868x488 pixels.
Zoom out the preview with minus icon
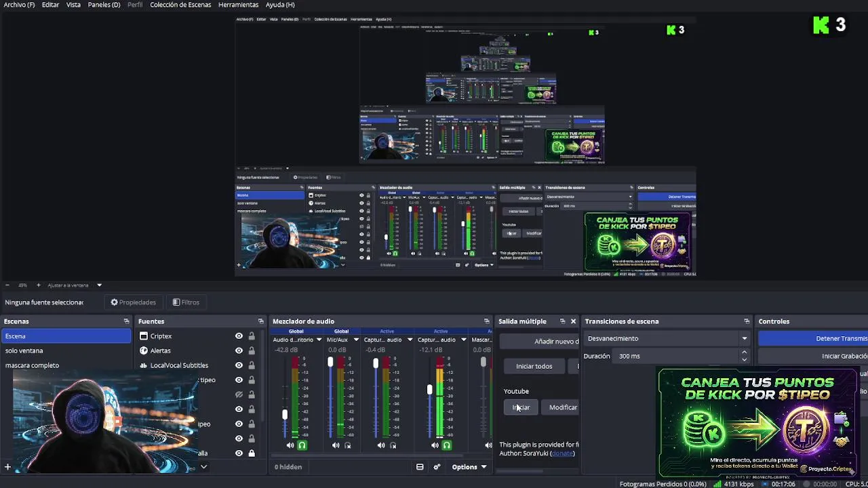pyautogui.click(x=7, y=285)
